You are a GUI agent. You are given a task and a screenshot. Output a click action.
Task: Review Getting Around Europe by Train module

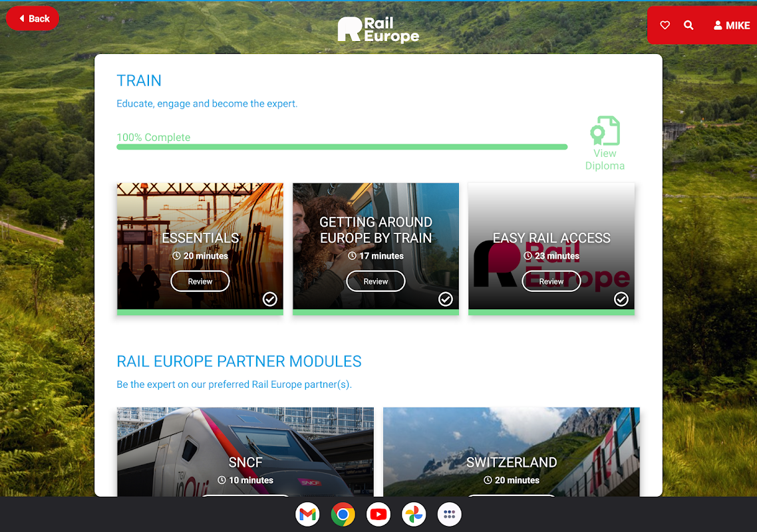pos(376,281)
